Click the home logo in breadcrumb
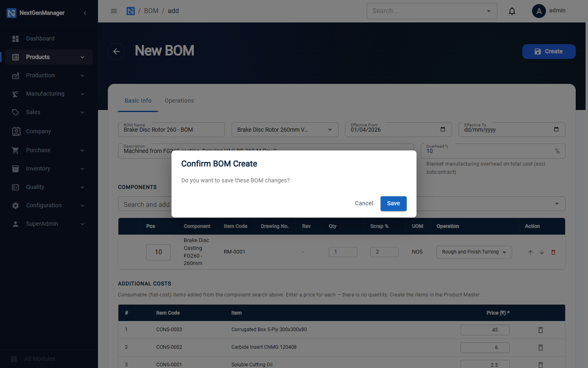The image size is (588, 368). pyautogui.click(x=131, y=11)
